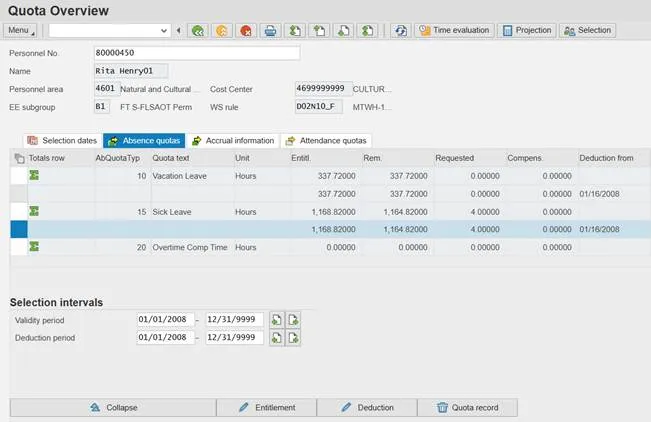Screen dimensions: 651x422
Task: Click the orange Exit icon in toolbar
Action: pos(222,31)
